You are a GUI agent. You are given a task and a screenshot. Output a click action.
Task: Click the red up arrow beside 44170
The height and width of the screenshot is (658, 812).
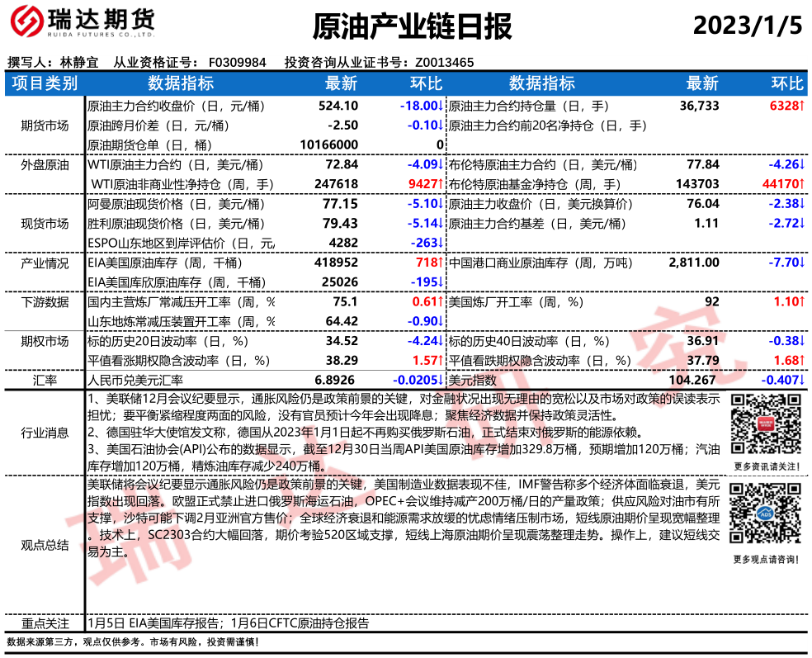(800, 184)
